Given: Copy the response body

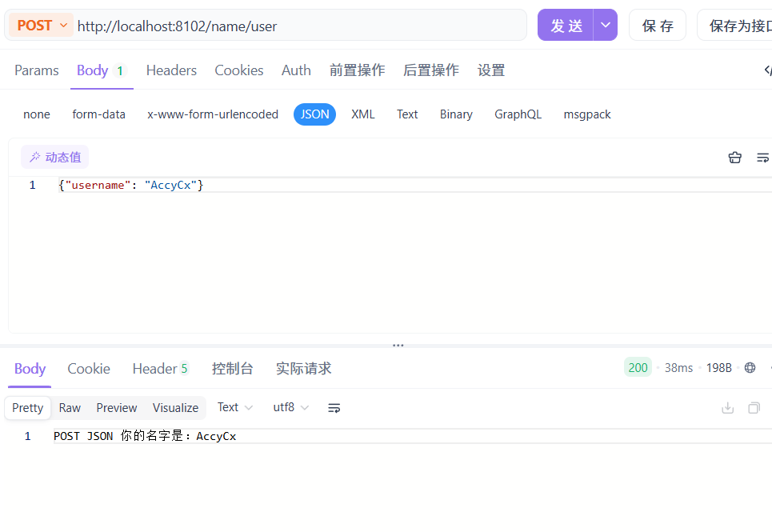Looking at the screenshot, I should click(x=754, y=407).
